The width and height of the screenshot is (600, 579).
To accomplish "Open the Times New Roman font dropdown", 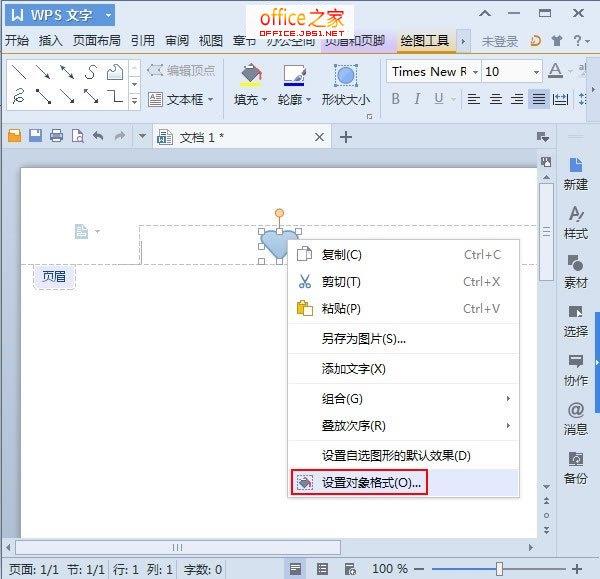I will coord(475,72).
